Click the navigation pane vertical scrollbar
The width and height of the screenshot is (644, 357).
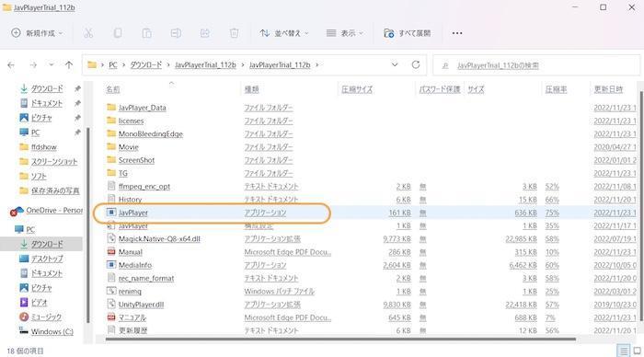click(x=87, y=225)
